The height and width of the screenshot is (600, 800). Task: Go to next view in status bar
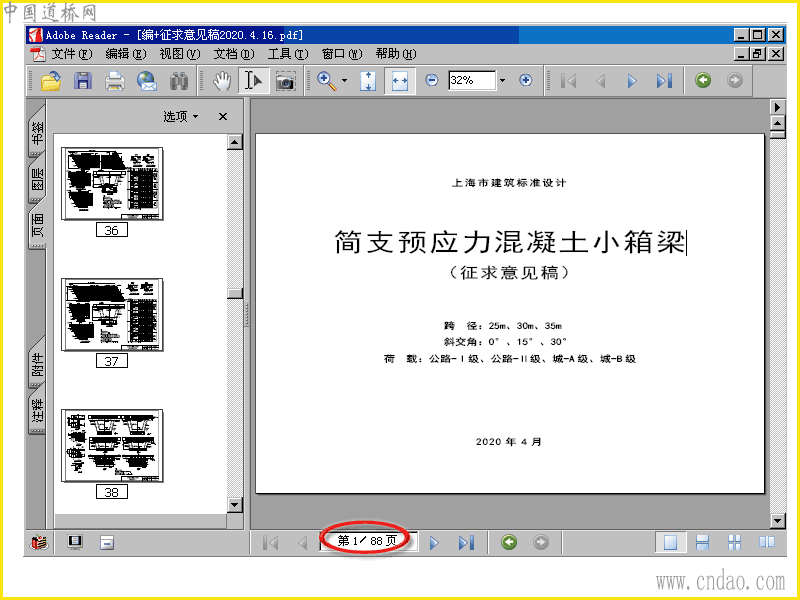(541, 542)
